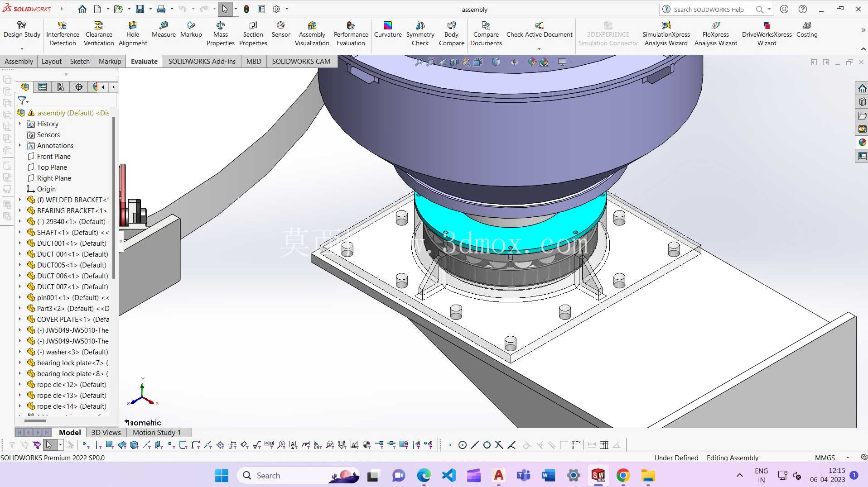Select the Curvature display icon
Viewport: 868px width, 487px height.
click(388, 30)
